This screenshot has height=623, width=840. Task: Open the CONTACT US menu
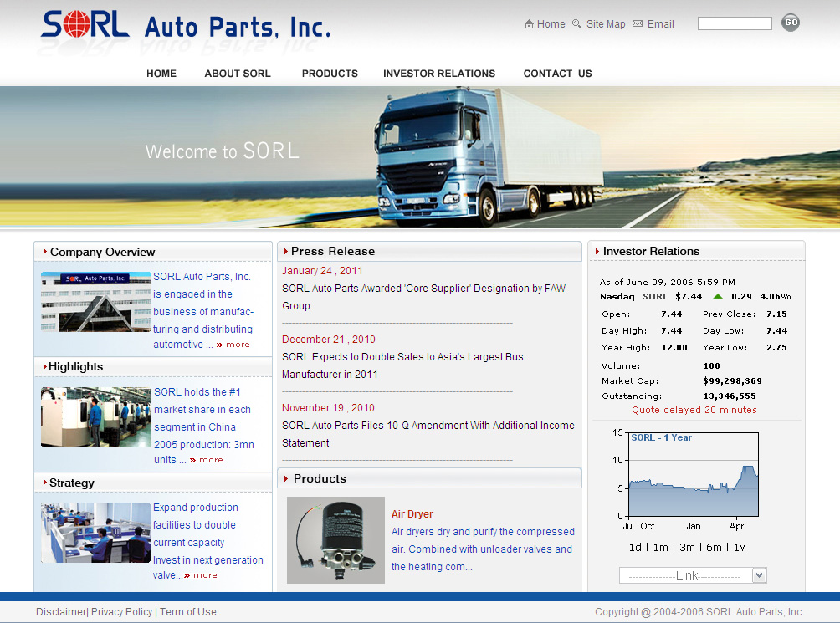tap(557, 74)
